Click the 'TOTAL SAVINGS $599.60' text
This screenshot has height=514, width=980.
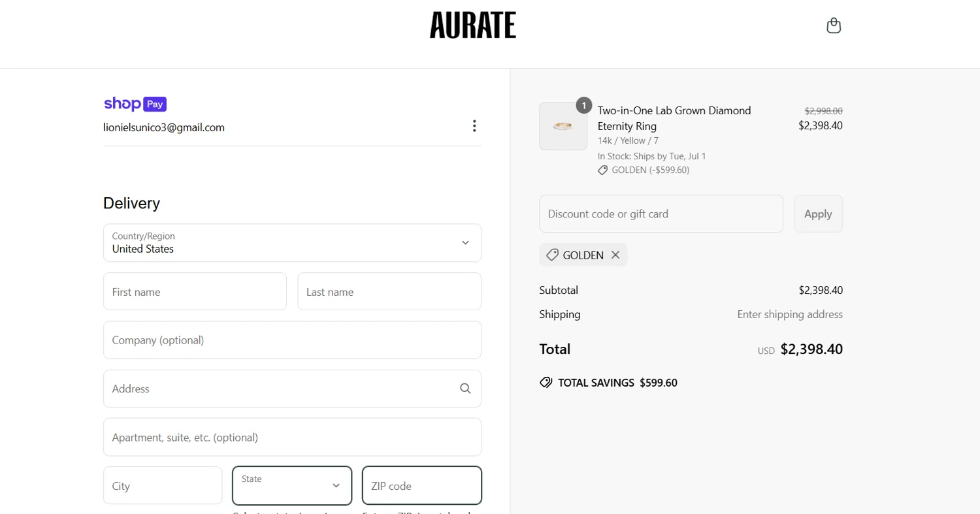617,383
